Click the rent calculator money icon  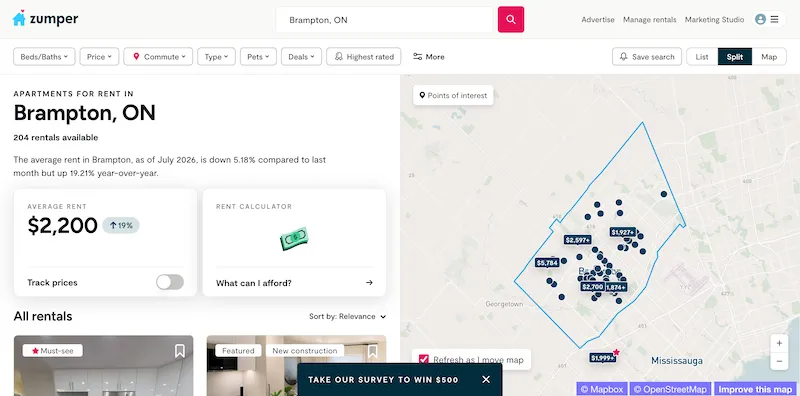pos(294,238)
